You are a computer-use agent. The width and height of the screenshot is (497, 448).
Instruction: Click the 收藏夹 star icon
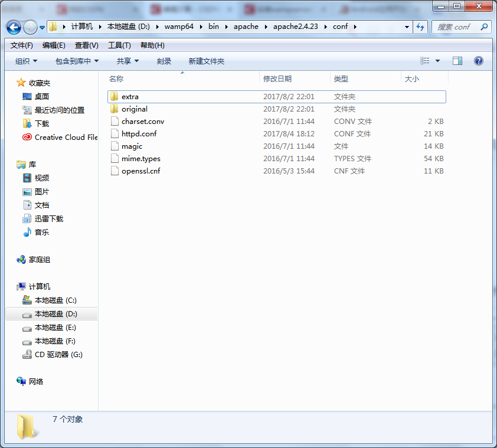[x=21, y=83]
